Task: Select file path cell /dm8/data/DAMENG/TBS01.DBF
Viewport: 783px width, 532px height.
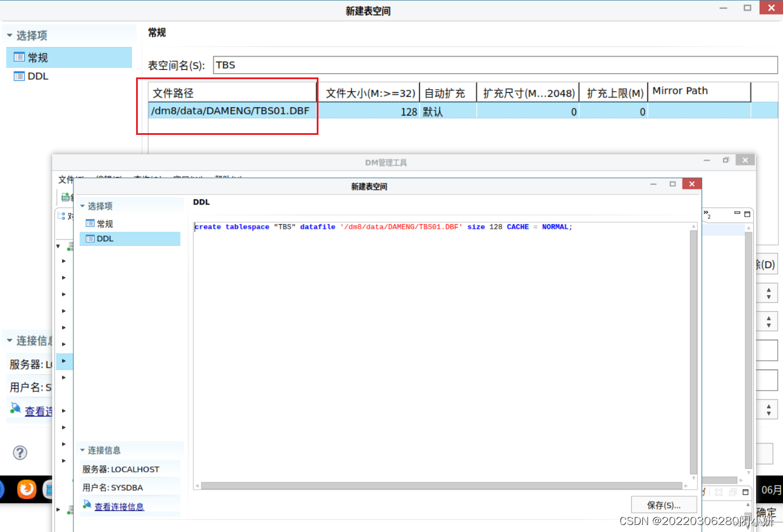Action: click(x=232, y=111)
